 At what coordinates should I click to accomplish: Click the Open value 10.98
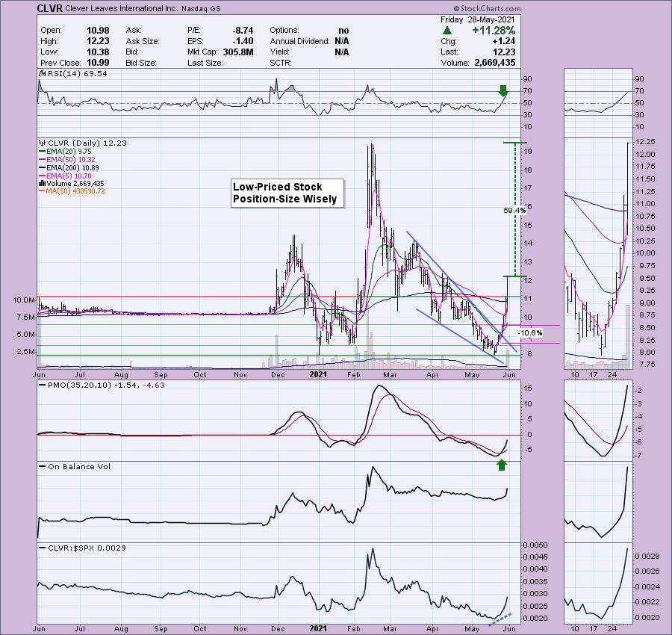tap(98, 31)
